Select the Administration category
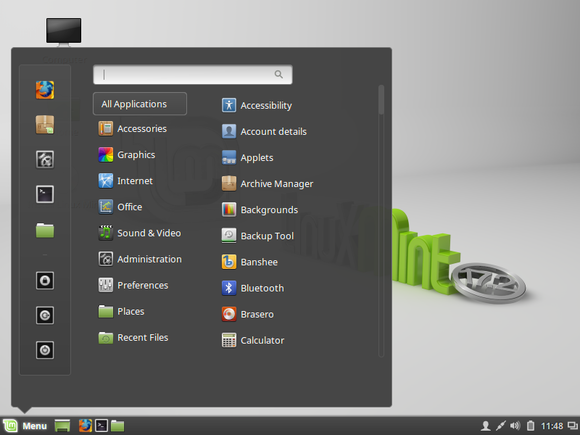 (140, 259)
